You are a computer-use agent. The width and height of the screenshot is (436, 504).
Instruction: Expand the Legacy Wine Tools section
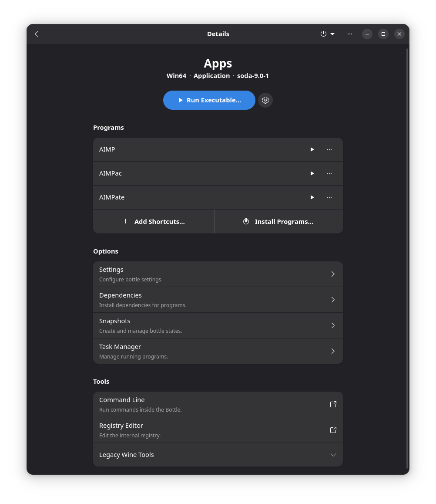tap(218, 455)
